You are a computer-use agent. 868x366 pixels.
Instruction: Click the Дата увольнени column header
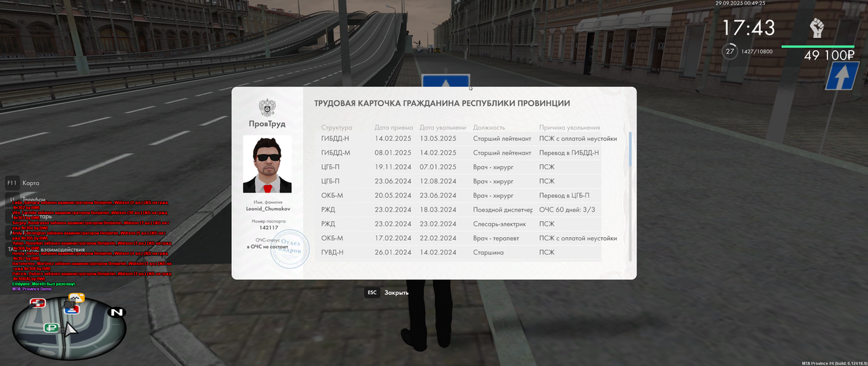(x=443, y=127)
